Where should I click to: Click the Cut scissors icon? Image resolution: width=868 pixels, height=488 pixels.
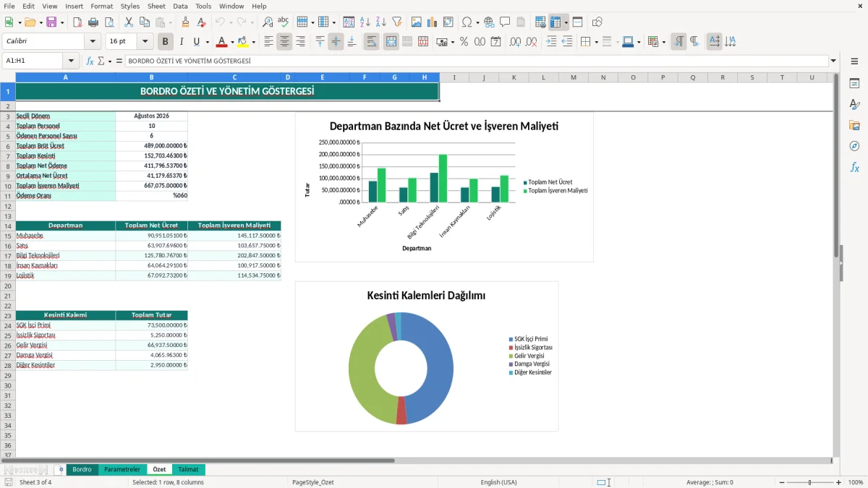tap(128, 22)
